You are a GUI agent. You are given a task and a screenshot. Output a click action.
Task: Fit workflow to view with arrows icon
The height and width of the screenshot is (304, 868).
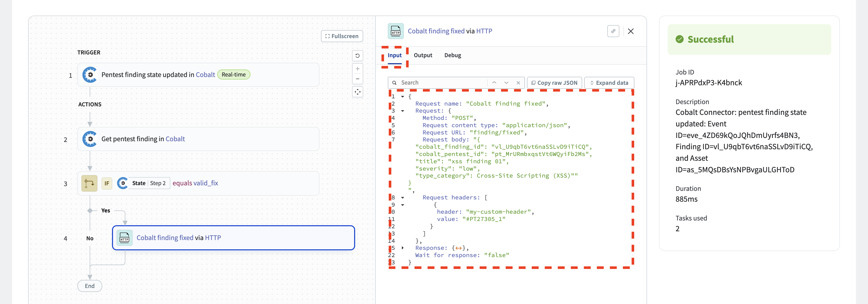tap(357, 92)
